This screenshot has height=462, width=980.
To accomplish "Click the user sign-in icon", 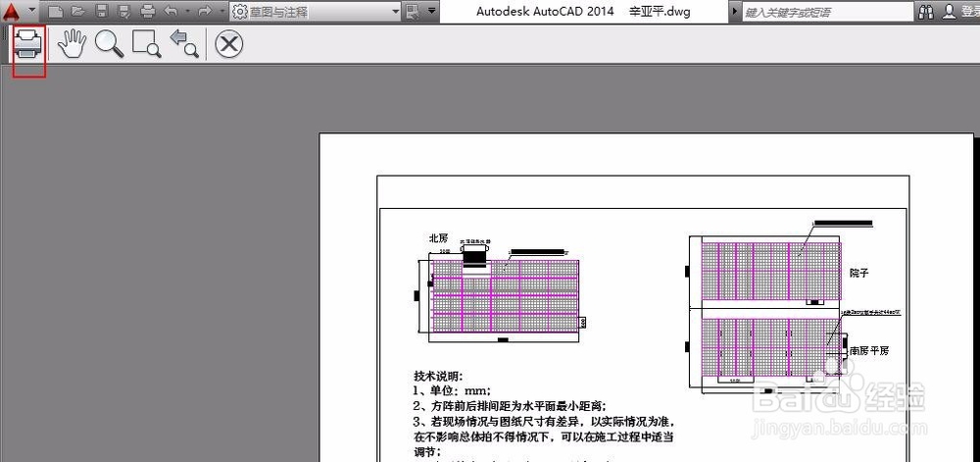I will (x=950, y=11).
